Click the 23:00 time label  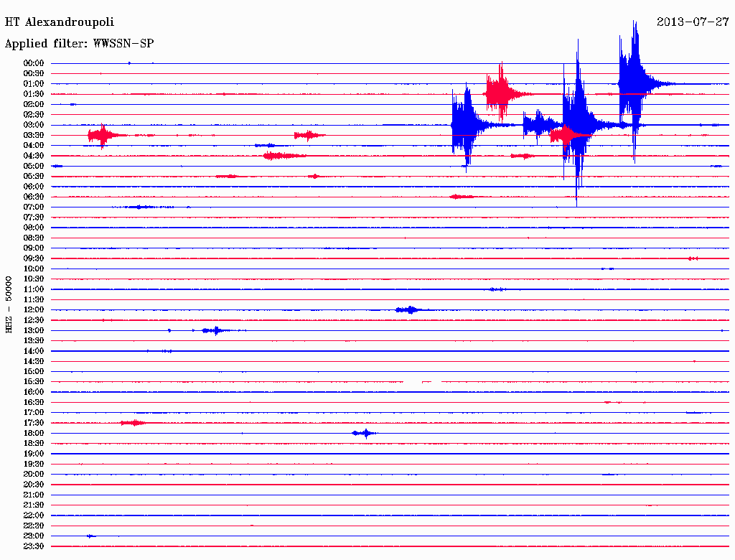click(x=34, y=536)
